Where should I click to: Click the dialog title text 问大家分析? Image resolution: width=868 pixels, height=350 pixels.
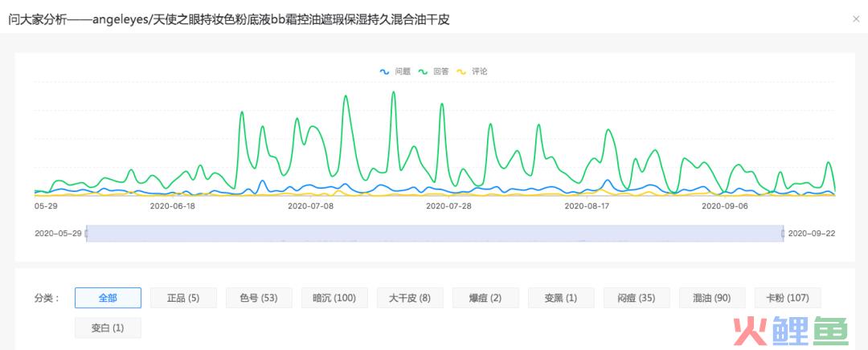36,20
